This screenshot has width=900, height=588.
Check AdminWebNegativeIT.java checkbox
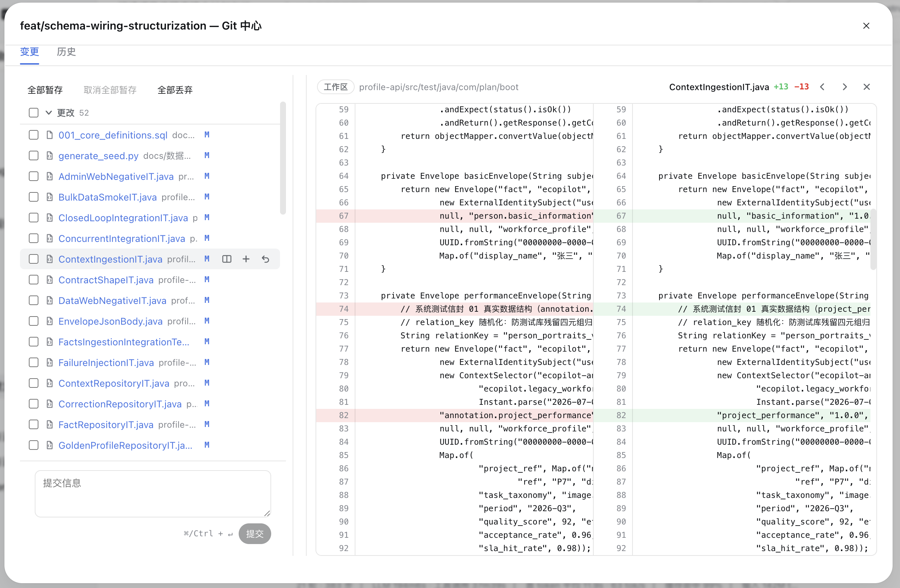tap(34, 176)
